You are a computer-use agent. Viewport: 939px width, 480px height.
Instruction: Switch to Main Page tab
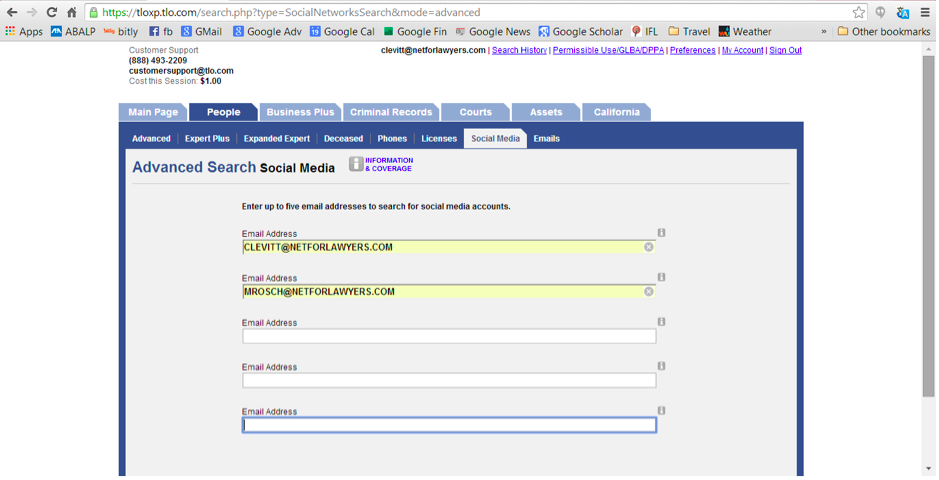[153, 112]
